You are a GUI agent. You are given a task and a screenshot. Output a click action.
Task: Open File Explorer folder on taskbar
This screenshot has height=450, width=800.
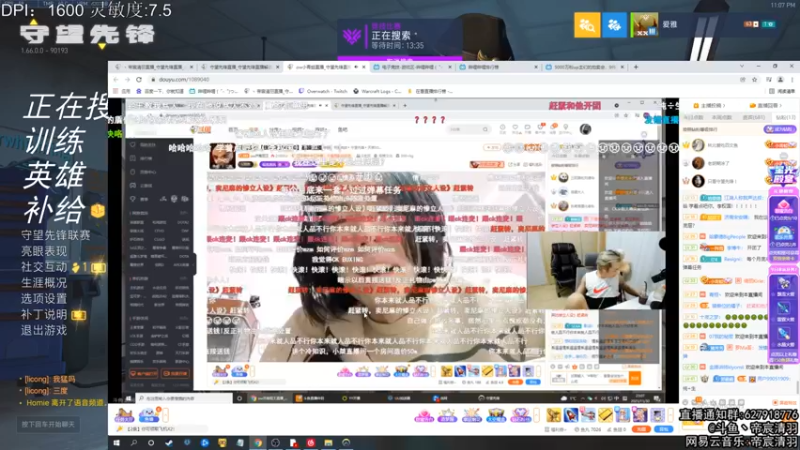329,443
